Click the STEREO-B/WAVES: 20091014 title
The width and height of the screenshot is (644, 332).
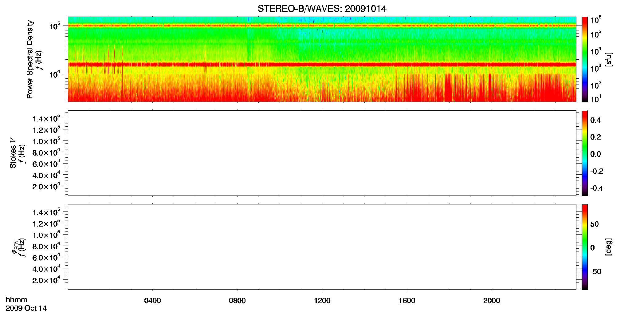click(322, 9)
